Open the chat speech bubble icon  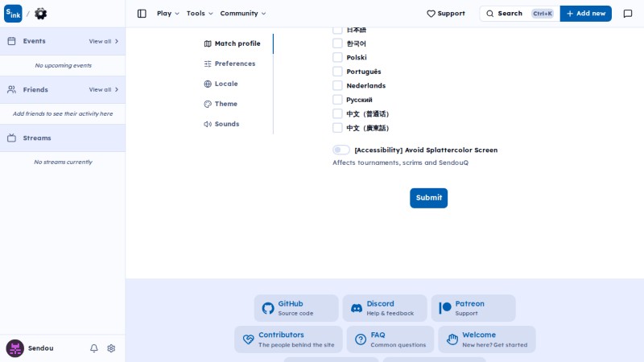[628, 14]
